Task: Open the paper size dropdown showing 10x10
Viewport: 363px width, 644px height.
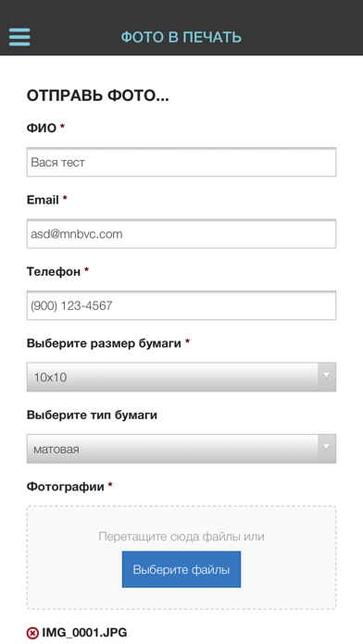Action: 181,377
